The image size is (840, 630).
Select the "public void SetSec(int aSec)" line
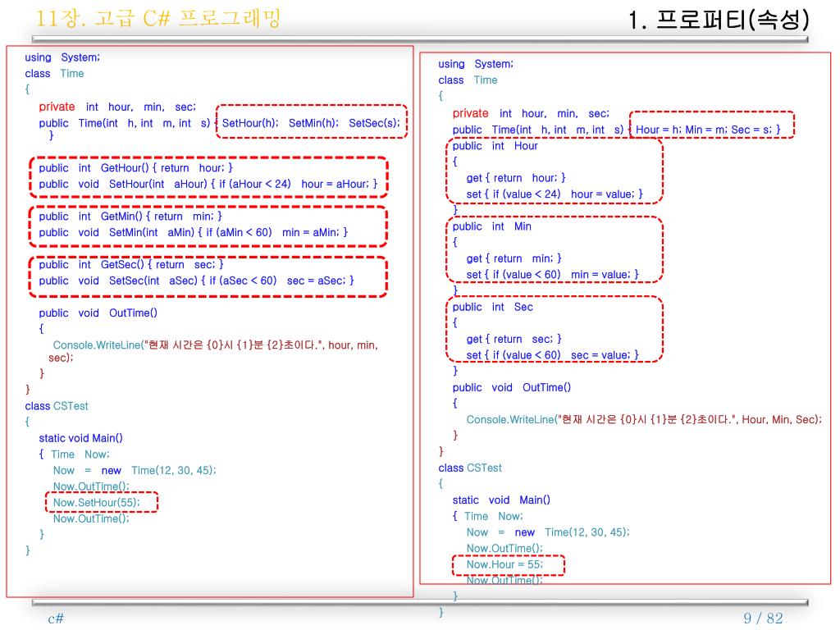pyautogui.click(x=196, y=281)
